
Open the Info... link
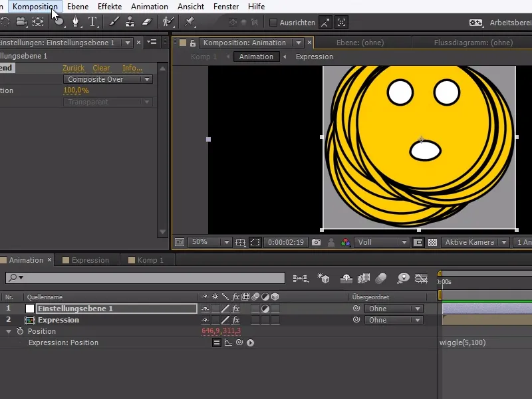131,68
